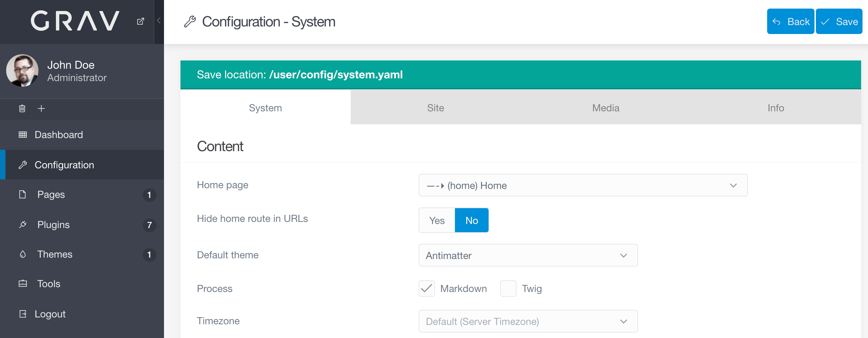This screenshot has height=338, width=868.
Task: Save the system configuration
Action: click(x=839, y=21)
